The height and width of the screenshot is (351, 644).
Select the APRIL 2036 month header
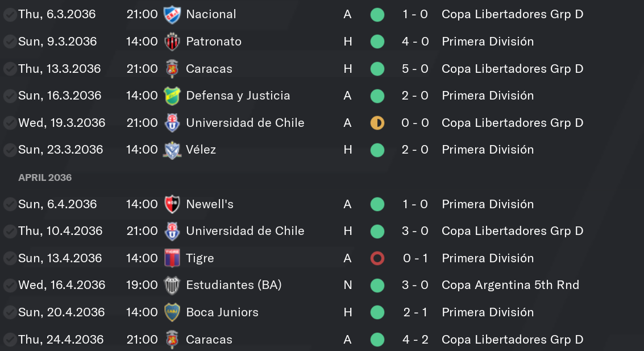tap(45, 177)
